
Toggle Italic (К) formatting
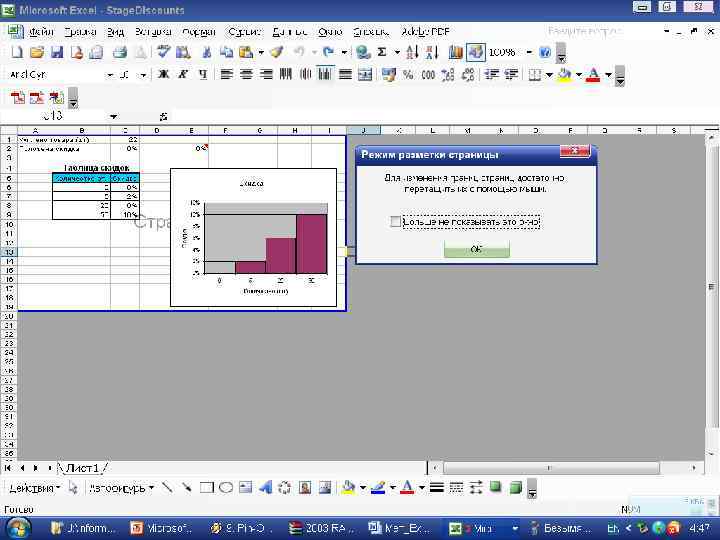point(183,74)
